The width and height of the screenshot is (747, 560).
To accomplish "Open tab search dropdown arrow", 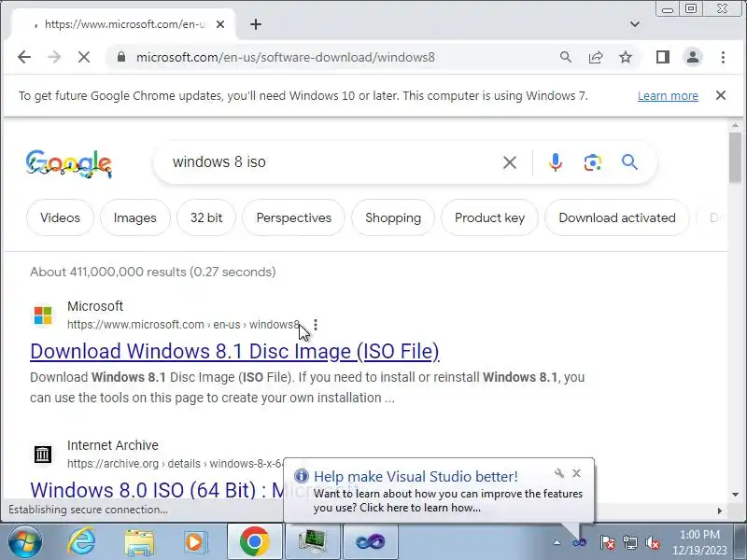I will point(635,24).
